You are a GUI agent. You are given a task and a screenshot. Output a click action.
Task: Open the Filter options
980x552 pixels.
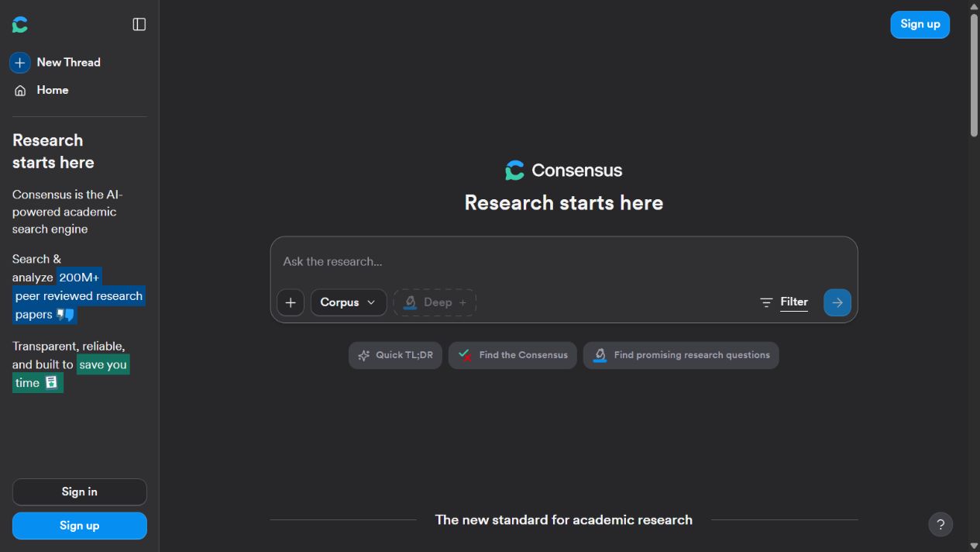coord(784,302)
